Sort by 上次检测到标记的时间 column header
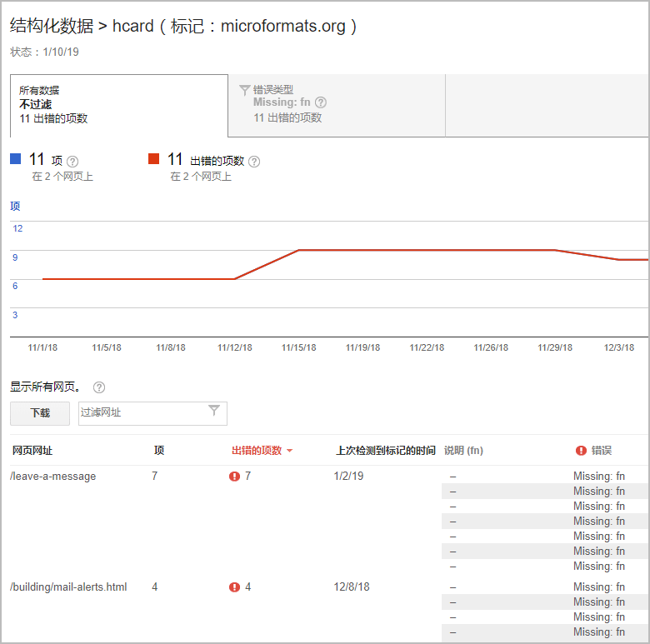The image size is (650, 644). pyautogui.click(x=385, y=451)
